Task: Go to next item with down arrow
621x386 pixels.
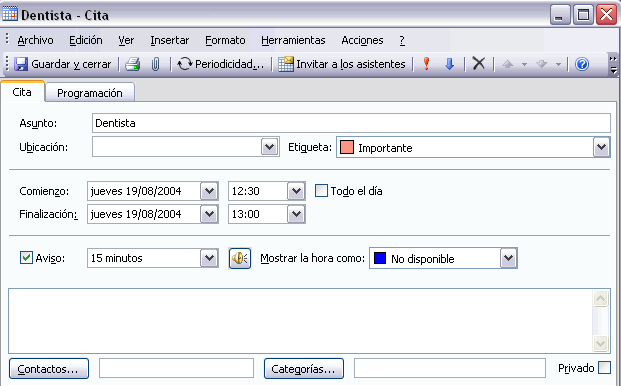Action: pos(541,64)
